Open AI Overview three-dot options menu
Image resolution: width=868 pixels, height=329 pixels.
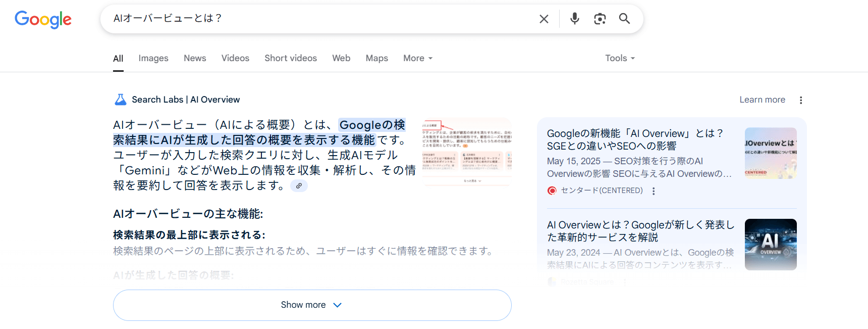(801, 100)
